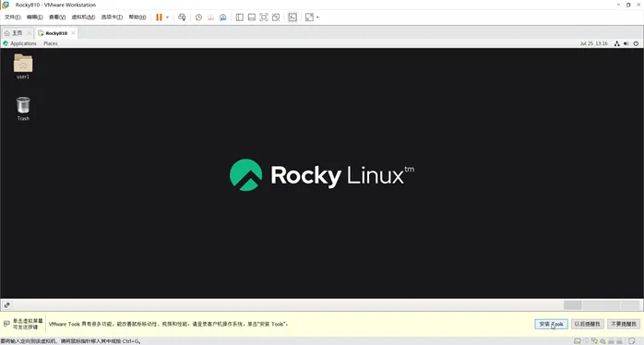Click the 安装 Tools button
This screenshot has height=345, width=644.
click(551, 324)
